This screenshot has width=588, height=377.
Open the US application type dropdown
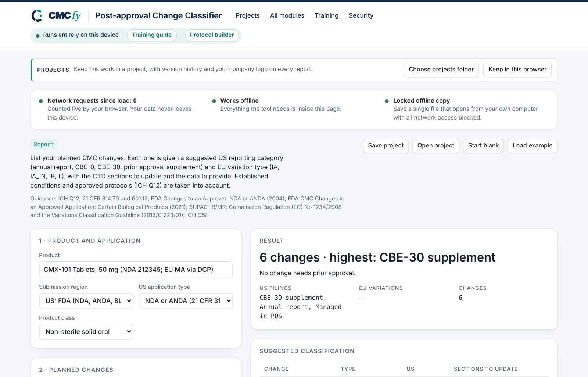[x=186, y=301]
